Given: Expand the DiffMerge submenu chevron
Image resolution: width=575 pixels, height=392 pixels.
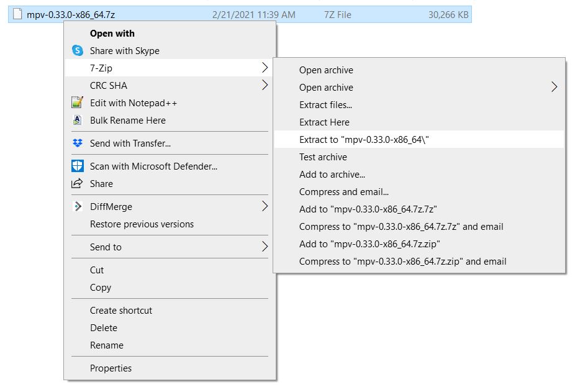Looking at the screenshot, I should click(x=265, y=206).
